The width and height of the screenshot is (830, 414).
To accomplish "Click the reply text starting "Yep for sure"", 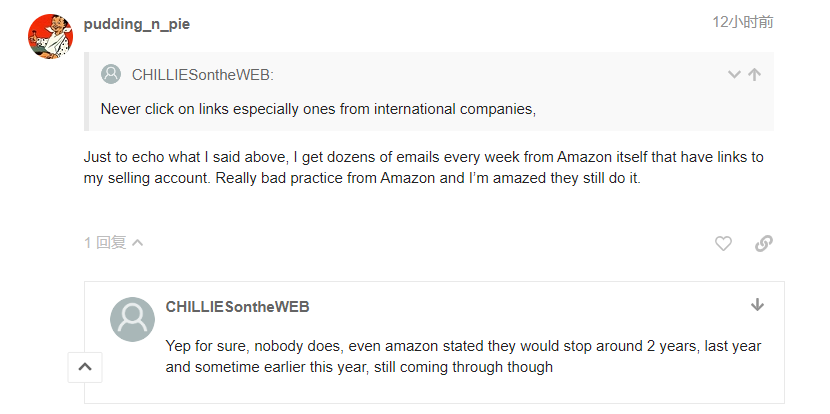I will [463, 356].
